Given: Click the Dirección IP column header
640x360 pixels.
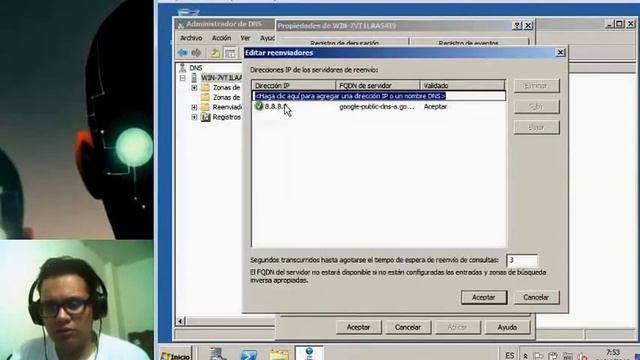Looking at the screenshot, I should tap(294, 85).
